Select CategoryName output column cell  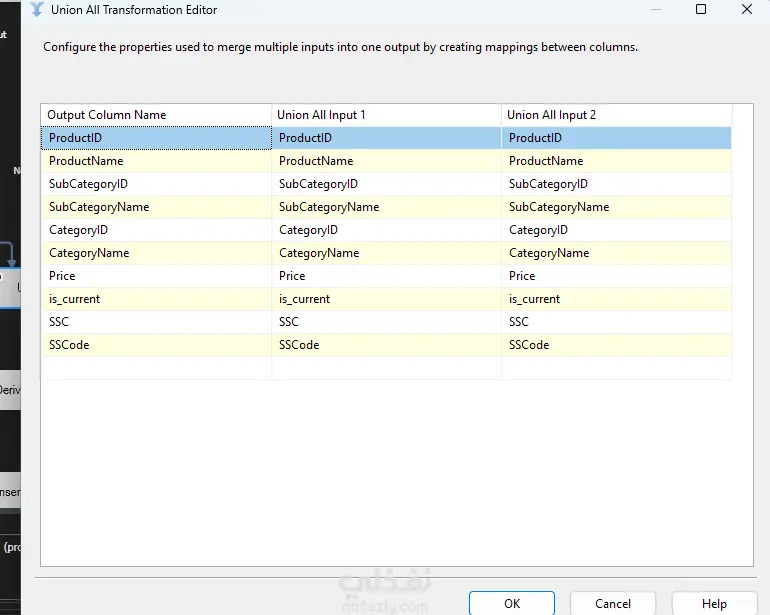tap(156, 253)
